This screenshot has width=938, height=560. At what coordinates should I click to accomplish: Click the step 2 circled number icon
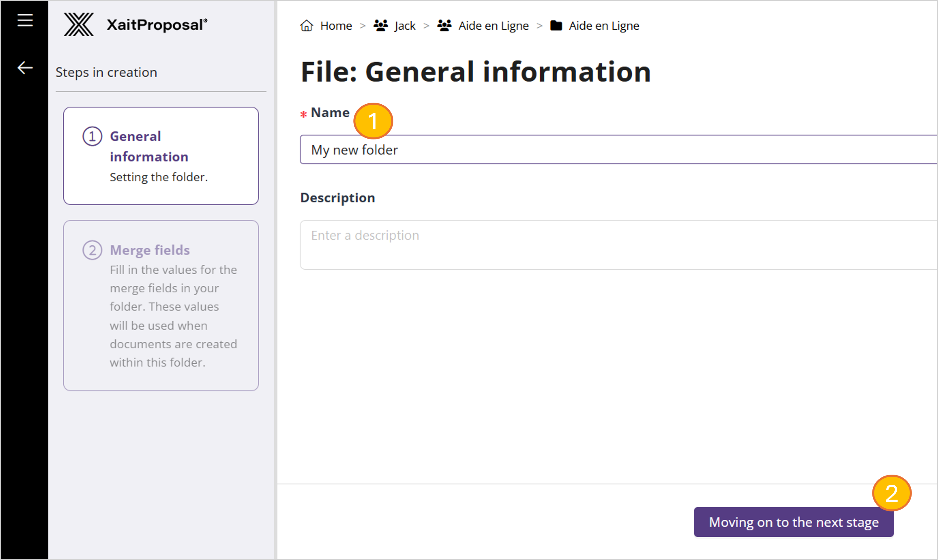point(92,250)
